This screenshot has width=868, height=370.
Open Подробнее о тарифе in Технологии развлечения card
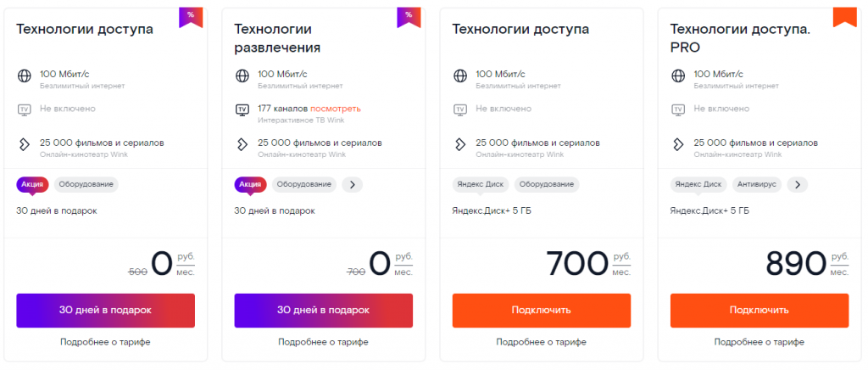pos(324,342)
